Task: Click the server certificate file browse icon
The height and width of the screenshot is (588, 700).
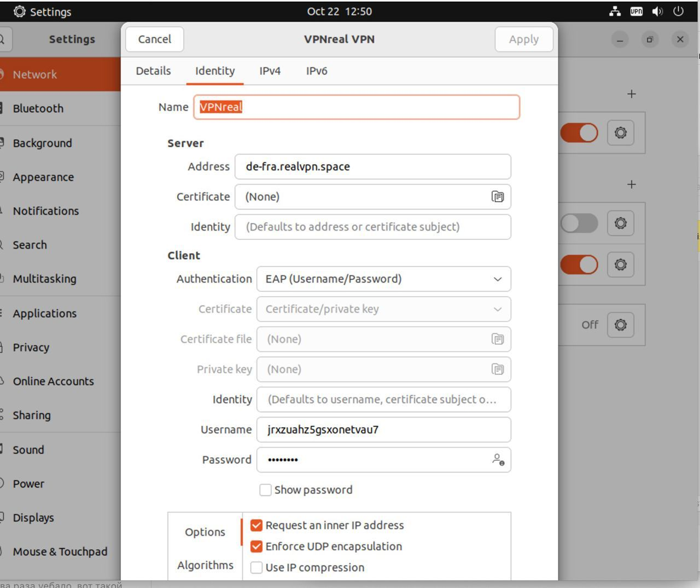Action: pos(497,197)
